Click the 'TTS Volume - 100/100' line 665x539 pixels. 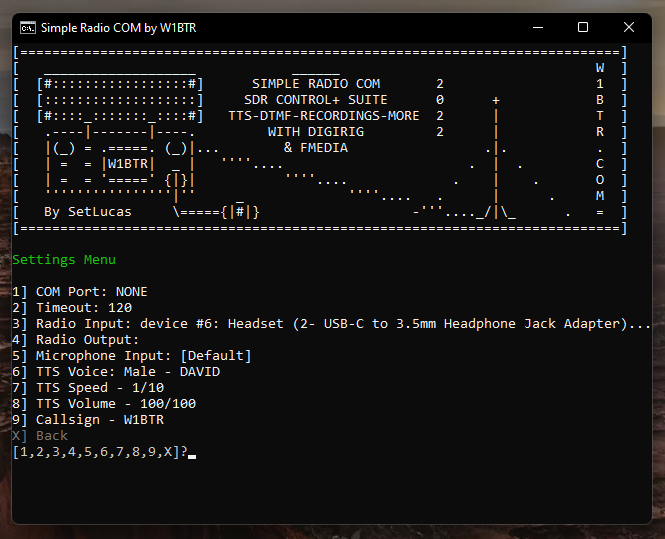click(104, 404)
